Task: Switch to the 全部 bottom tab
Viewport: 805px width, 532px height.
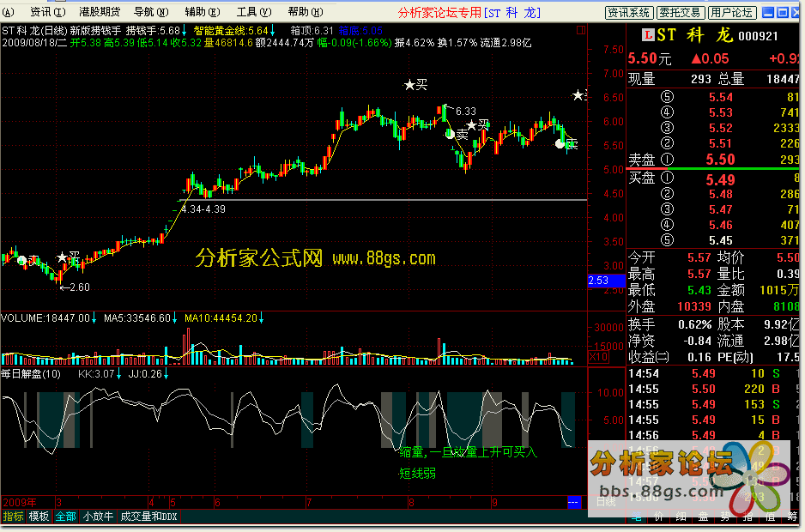Action: pos(66,517)
